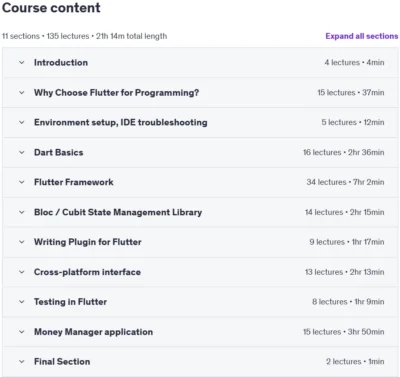Screen dimensions: 400x377
Task: Click 34 lectures • 7hr 2min summary
Action: click(x=345, y=182)
